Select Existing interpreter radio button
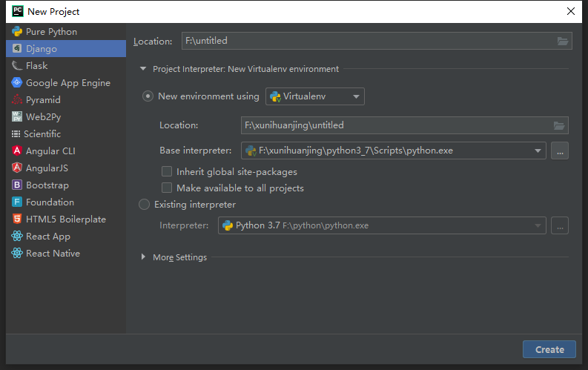Screen dimensions: 588x370 pyautogui.click(x=144, y=205)
